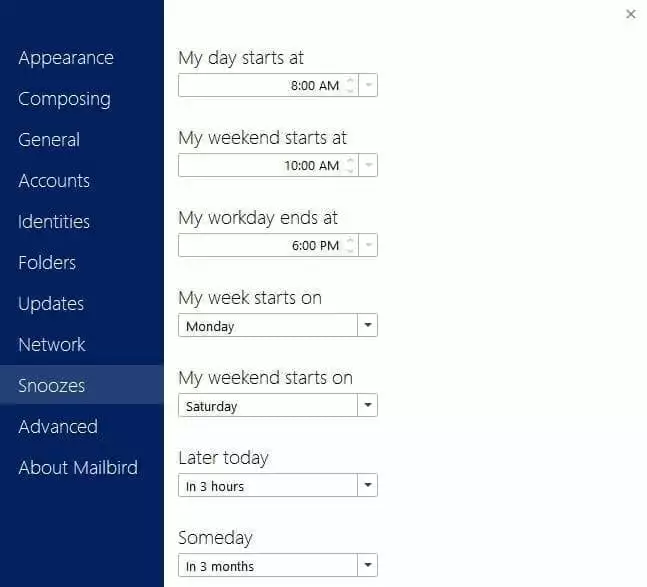Open the Advanced settings section
Screen dimensions: 647x587
point(58,427)
